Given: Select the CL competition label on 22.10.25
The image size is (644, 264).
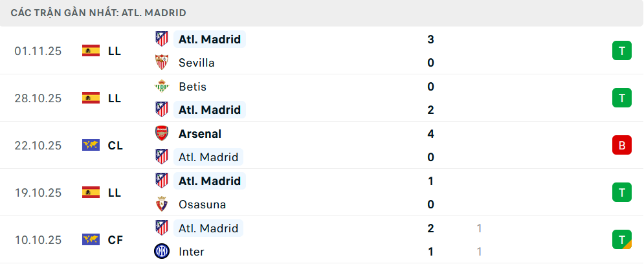Looking at the screenshot, I should [115, 145].
